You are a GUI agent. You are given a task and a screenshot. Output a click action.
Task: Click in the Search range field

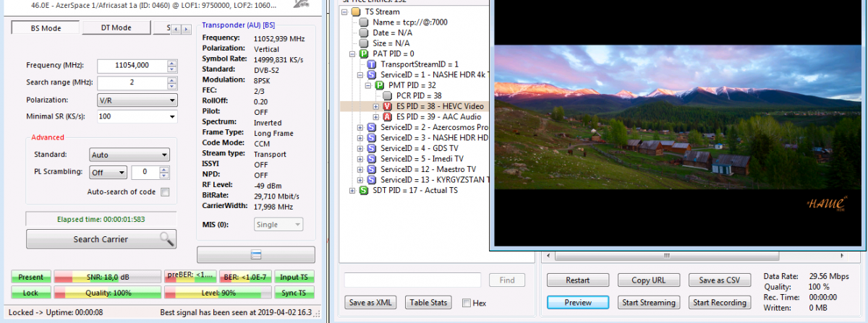coord(132,82)
